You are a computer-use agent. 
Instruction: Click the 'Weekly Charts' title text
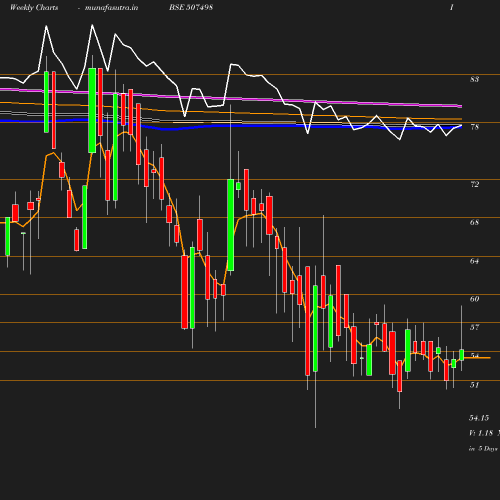(34, 7)
